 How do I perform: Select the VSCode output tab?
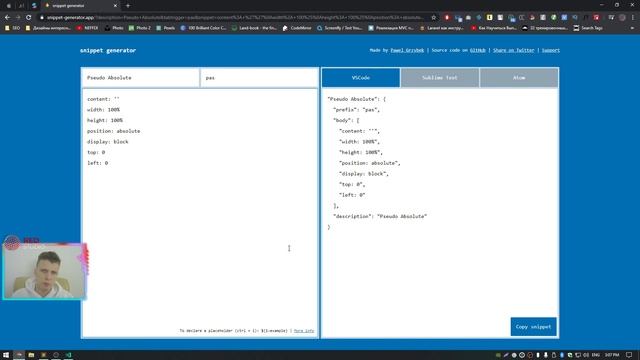[361, 78]
